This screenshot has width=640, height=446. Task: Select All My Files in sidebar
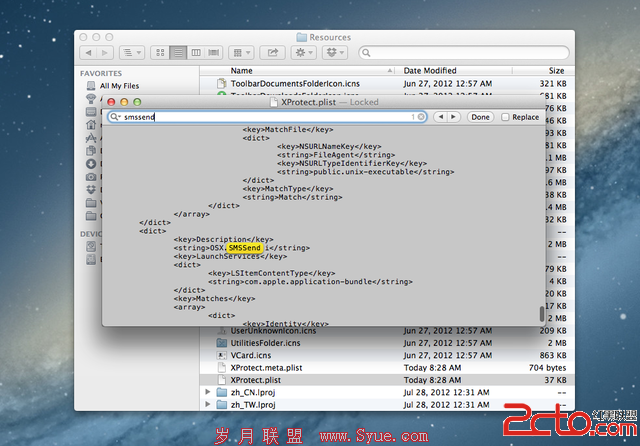[x=120, y=86]
